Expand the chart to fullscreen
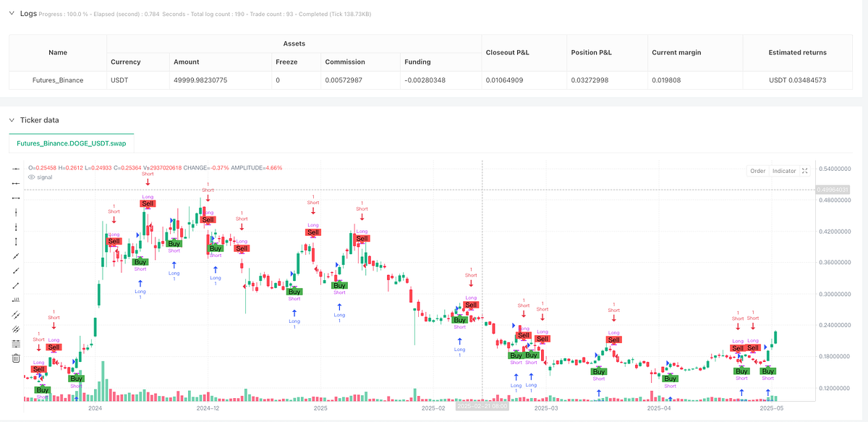 pyautogui.click(x=805, y=171)
